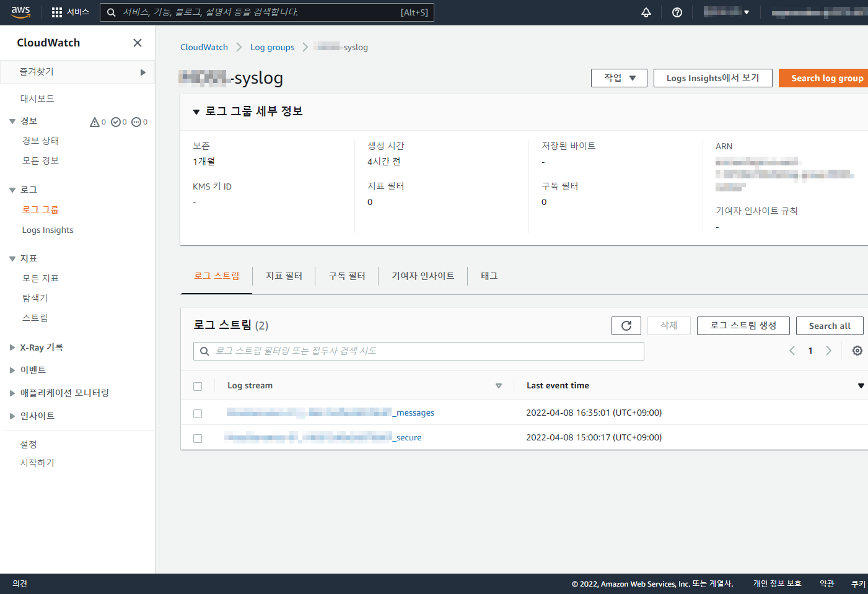Open 모든 지표 in the sidebar
This screenshot has width=868, height=594.
(x=41, y=278)
